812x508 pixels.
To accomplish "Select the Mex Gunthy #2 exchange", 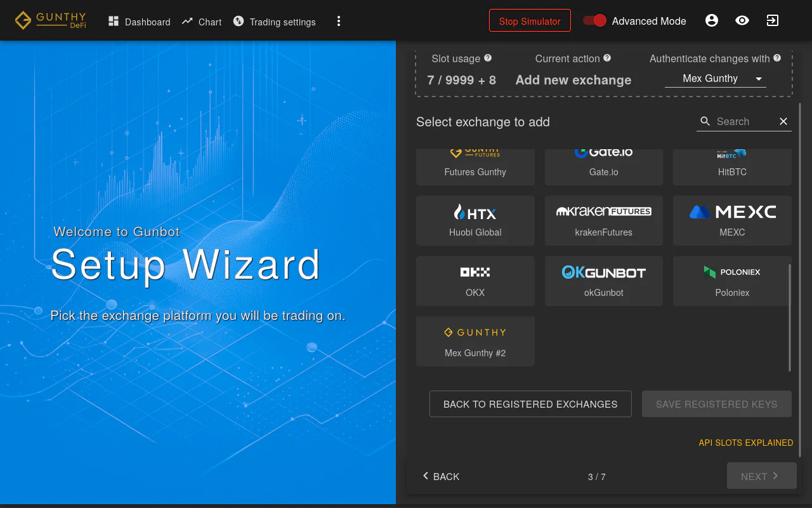I will (475, 341).
